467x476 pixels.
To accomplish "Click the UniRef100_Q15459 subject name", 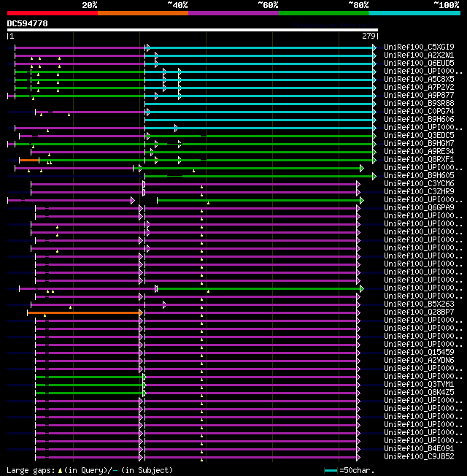I will click(419, 353).
